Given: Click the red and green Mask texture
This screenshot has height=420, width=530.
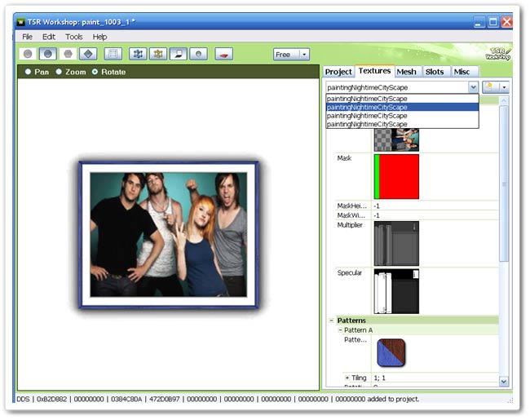Looking at the screenshot, I should (396, 176).
